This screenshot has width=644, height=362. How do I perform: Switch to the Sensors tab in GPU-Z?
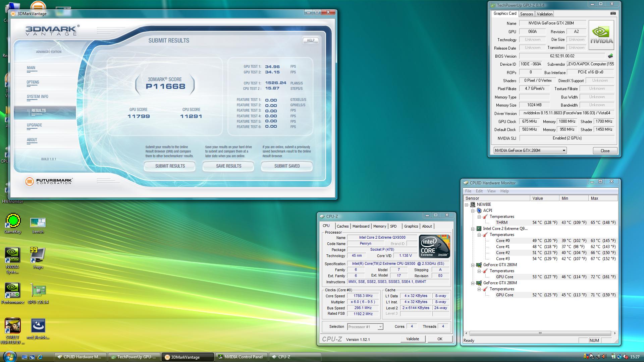point(526,14)
